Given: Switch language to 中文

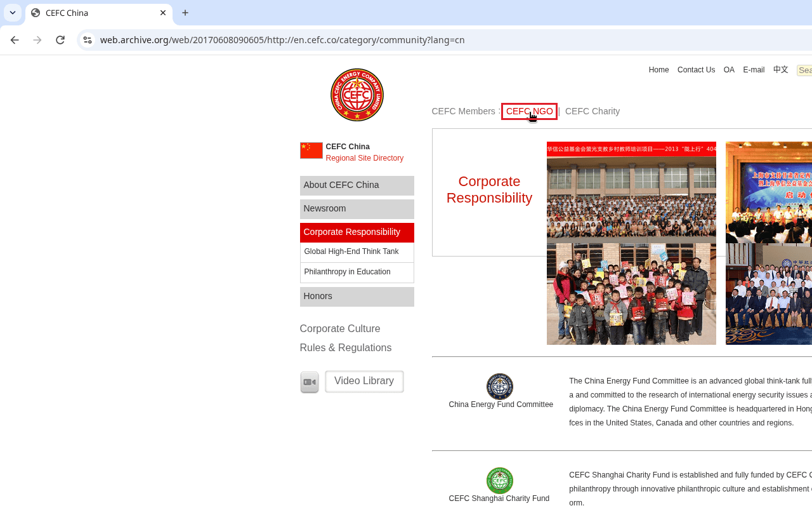Looking at the screenshot, I should tap(781, 70).
